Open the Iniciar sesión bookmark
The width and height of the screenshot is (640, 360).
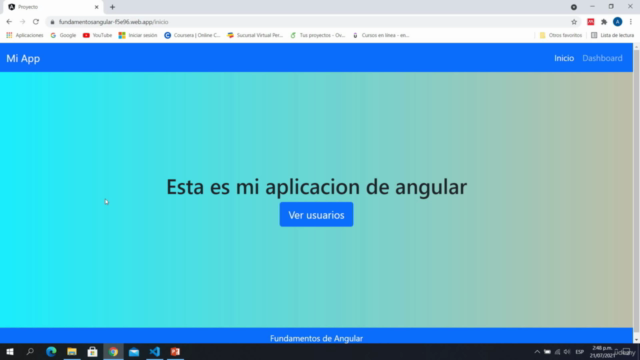tap(138, 36)
